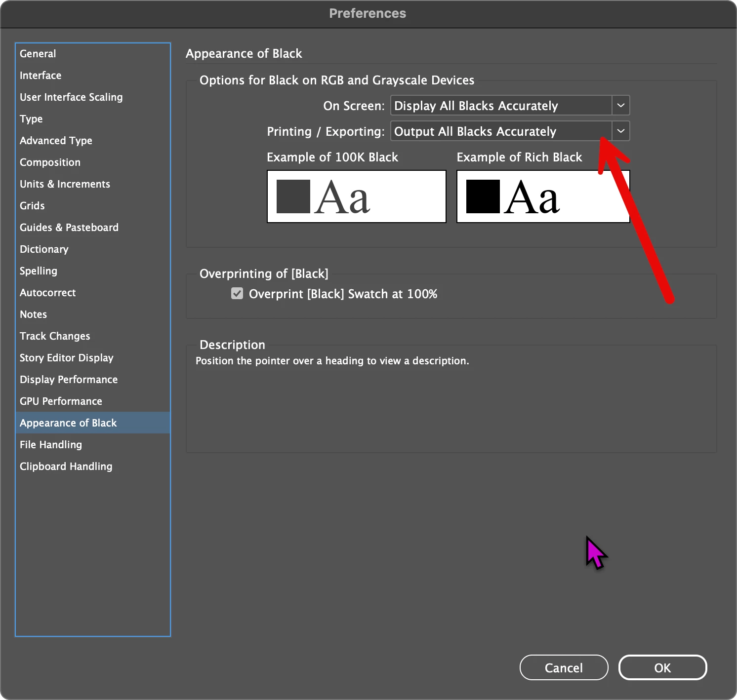Open Autocorrect preferences
The width and height of the screenshot is (737, 700).
(x=93, y=293)
